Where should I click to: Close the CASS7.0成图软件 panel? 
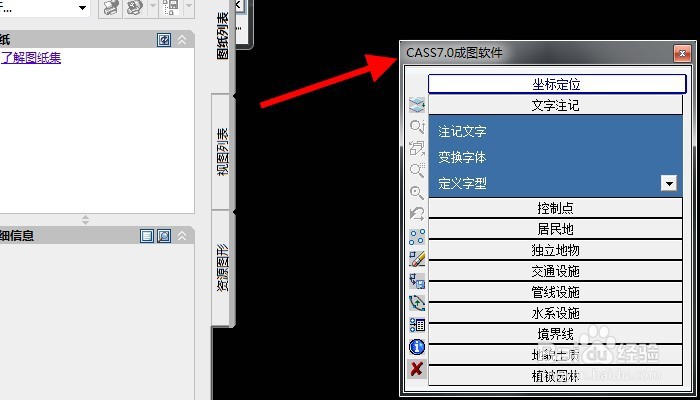pos(682,54)
